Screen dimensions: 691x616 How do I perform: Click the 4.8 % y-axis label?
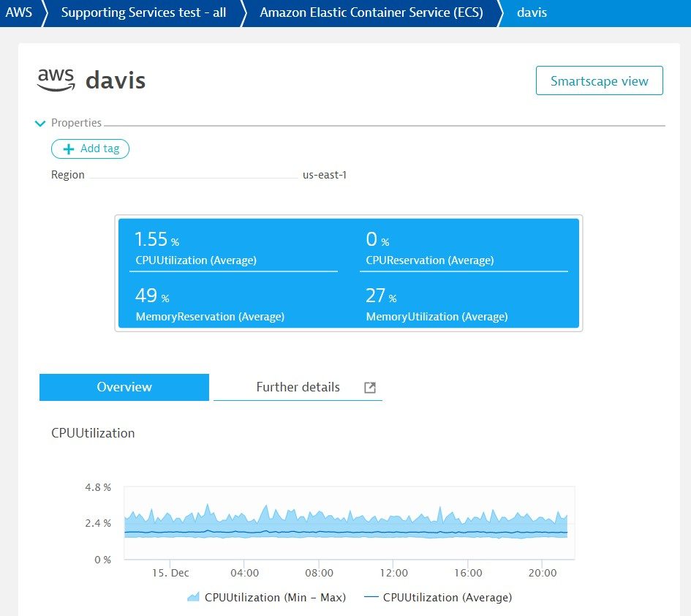98,487
